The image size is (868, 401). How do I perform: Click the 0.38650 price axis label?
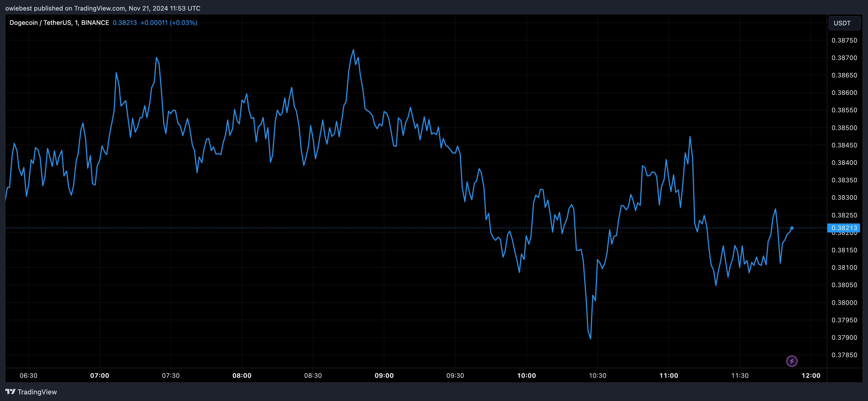coord(844,76)
